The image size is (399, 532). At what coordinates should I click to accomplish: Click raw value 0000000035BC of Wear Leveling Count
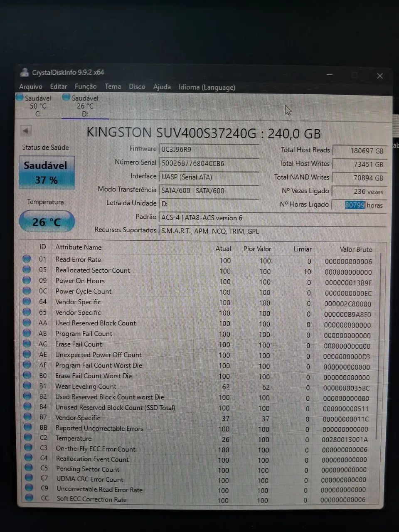pos(347,388)
